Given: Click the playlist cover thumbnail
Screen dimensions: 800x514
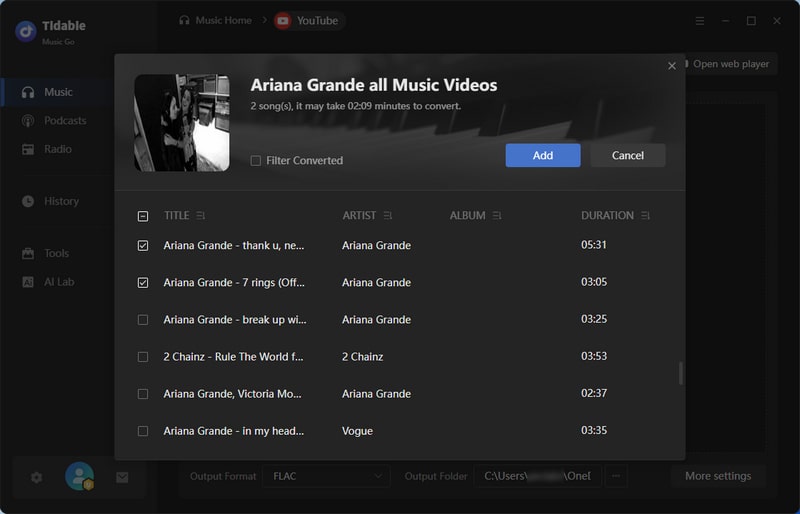Looking at the screenshot, I should pos(182,123).
